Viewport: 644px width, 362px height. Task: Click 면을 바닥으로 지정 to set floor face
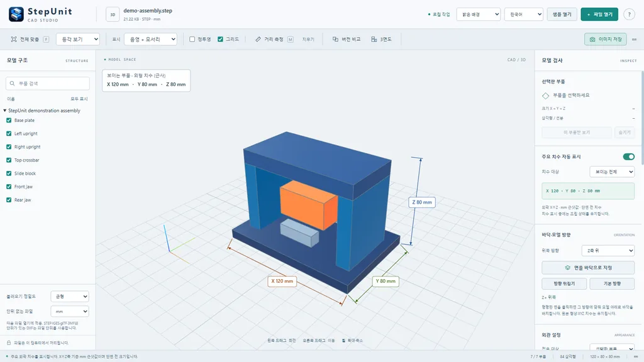(x=588, y=268)
